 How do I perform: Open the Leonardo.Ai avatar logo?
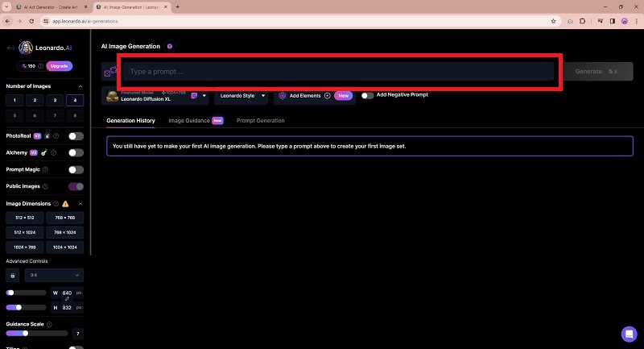point(26,48)
